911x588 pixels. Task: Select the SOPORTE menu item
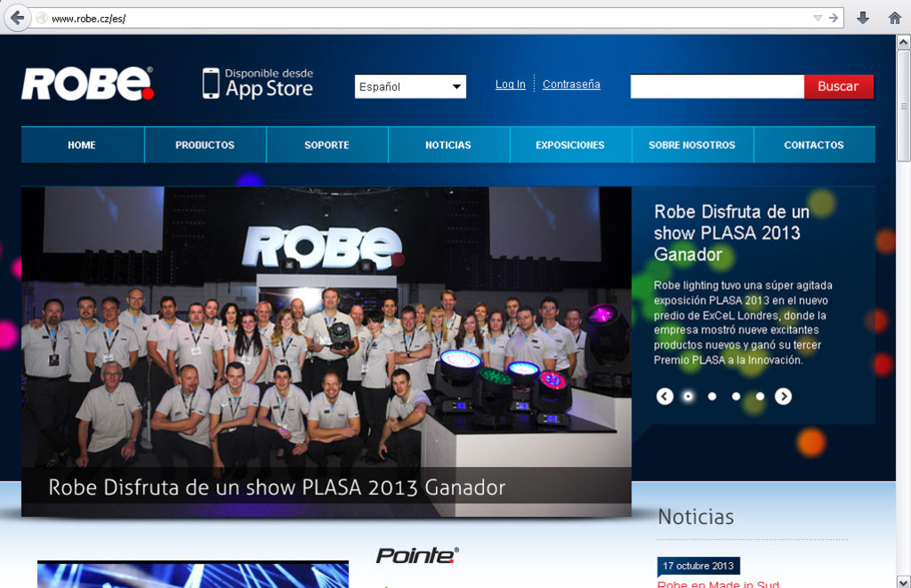pos(327,145)
